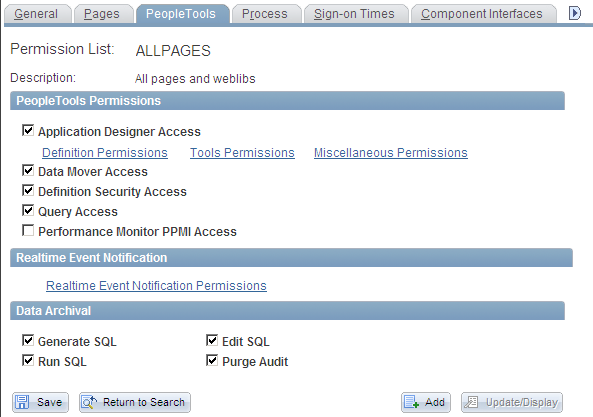
Task: Open the Definition Permissions link
Action: click(105, 153)
